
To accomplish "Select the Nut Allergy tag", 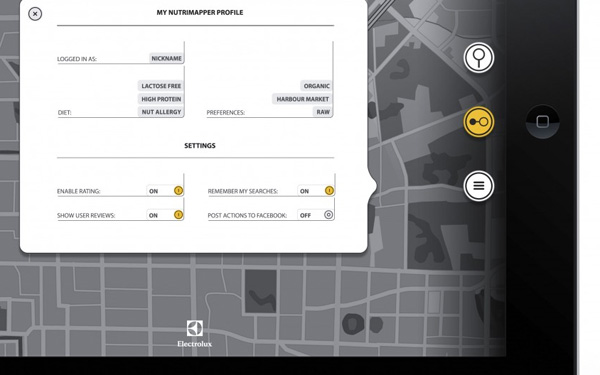I will click(161, 112).
